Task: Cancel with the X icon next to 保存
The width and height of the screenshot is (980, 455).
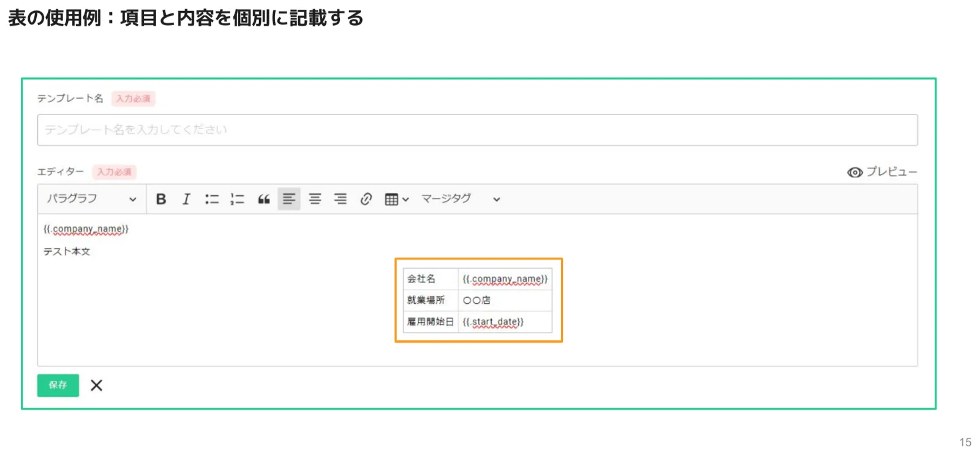Action: (x=96, y=385)
